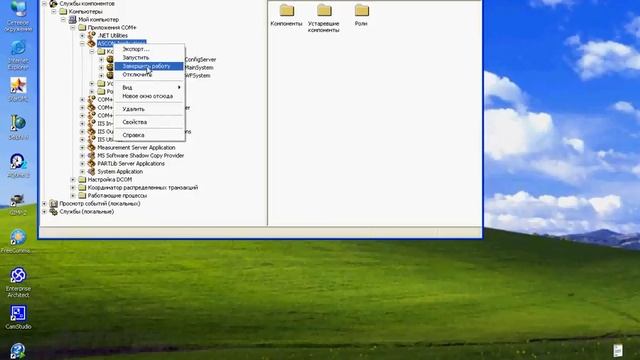
Task: Select the Компьютеры tree label
Action: click(85, 12)
